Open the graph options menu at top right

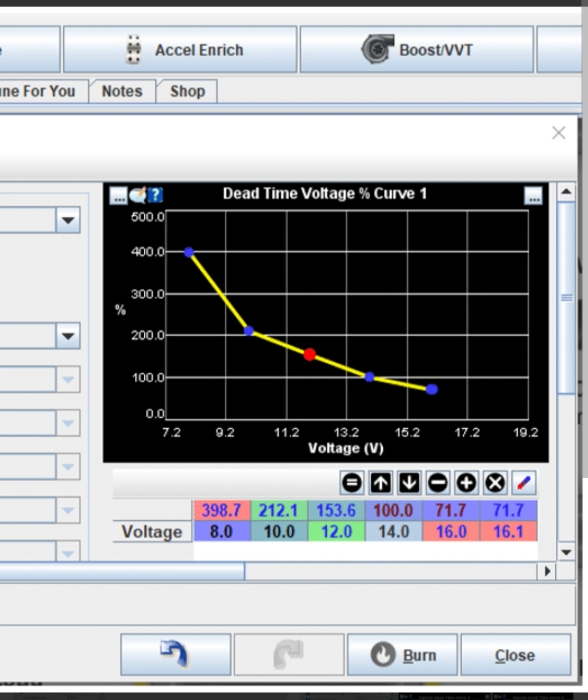click(x=533, y=196)
